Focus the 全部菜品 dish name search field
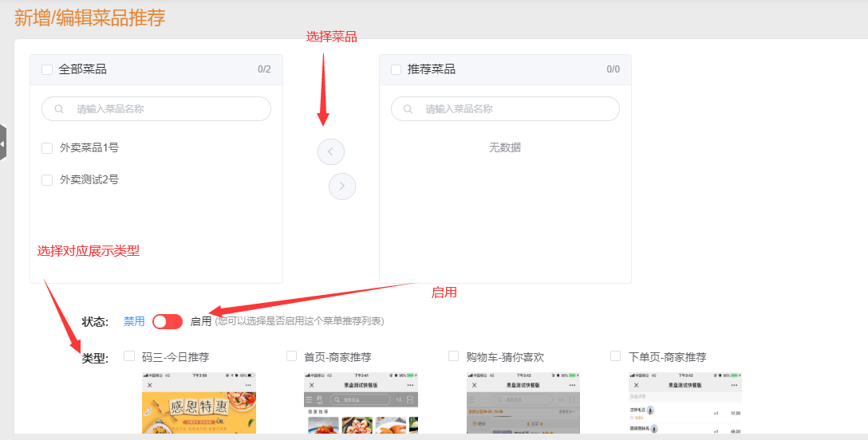This screenshot has width=868, height=440. pyautogui.click(x=168, y=109)
